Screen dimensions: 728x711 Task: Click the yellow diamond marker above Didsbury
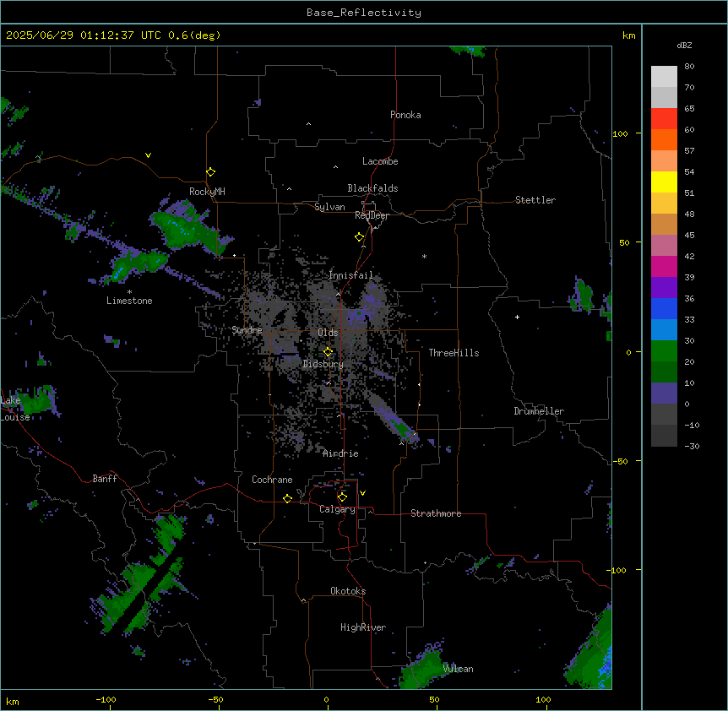click(328, 352)
